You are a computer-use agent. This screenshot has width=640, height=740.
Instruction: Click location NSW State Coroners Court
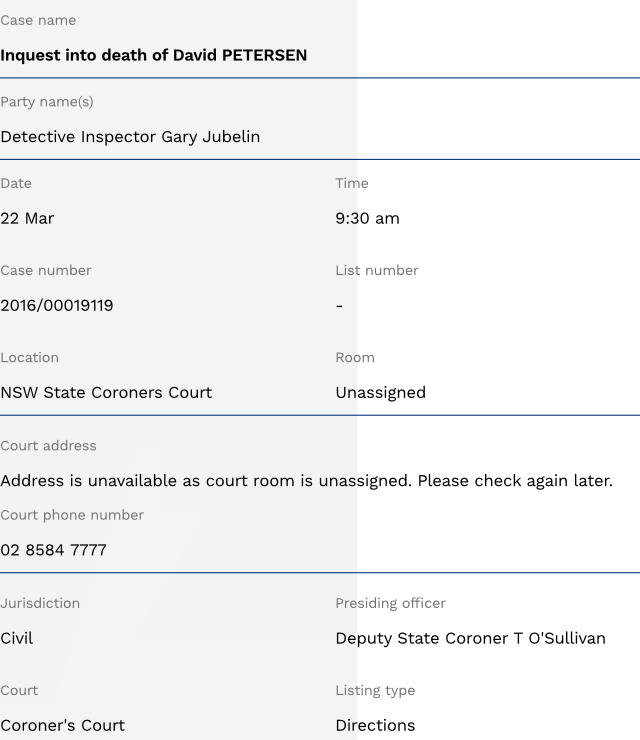(x=106, y=393)
